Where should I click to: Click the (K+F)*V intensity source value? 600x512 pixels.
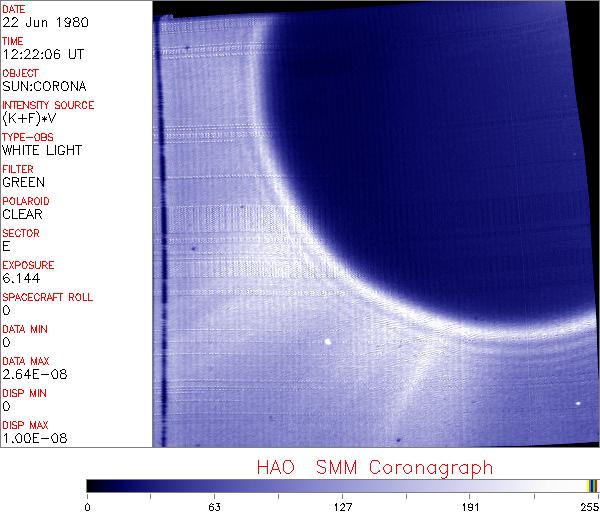click(x=31, y=118)
